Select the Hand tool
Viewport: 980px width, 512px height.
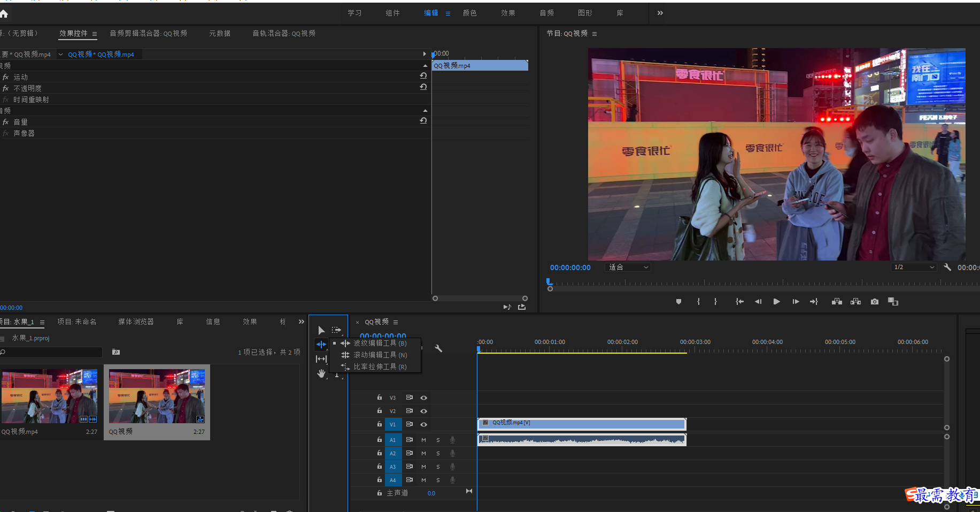(x=321, y=373)
